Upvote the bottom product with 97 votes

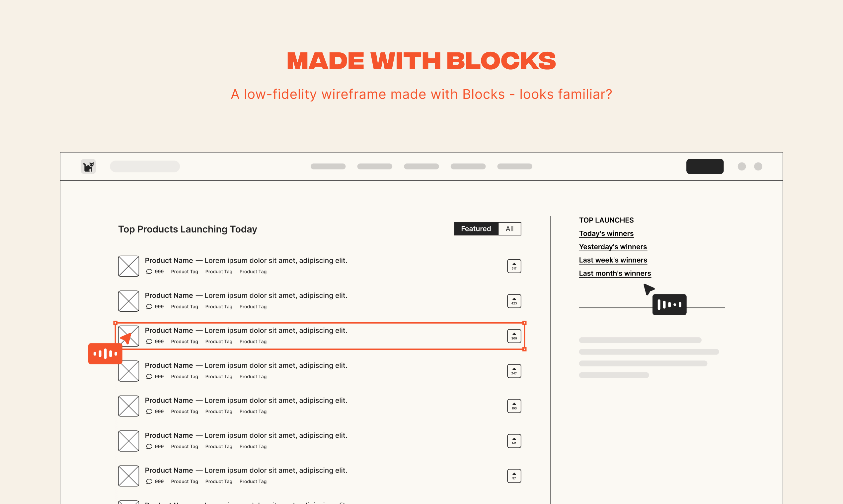point(514,475)
